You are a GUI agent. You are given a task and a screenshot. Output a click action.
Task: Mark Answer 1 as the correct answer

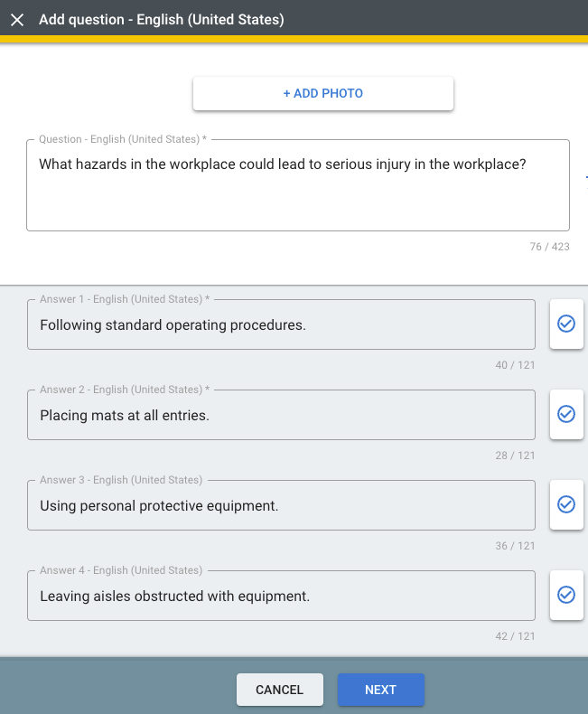pyautogui.click(x=566, y=324)
